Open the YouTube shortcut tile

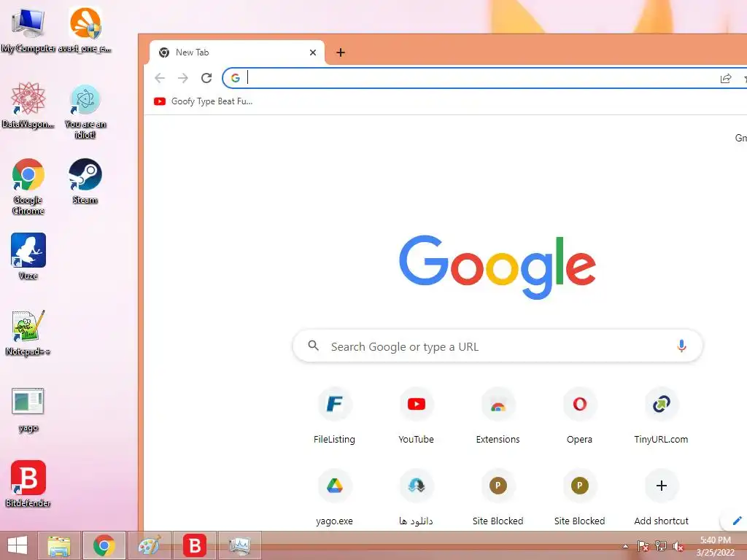[417, 417]
